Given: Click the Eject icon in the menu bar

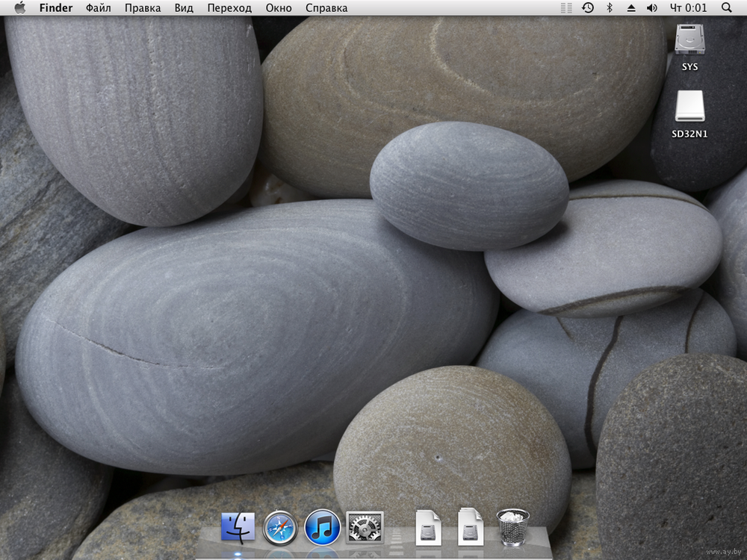Looking at the screenshot, I should (630, 8).
